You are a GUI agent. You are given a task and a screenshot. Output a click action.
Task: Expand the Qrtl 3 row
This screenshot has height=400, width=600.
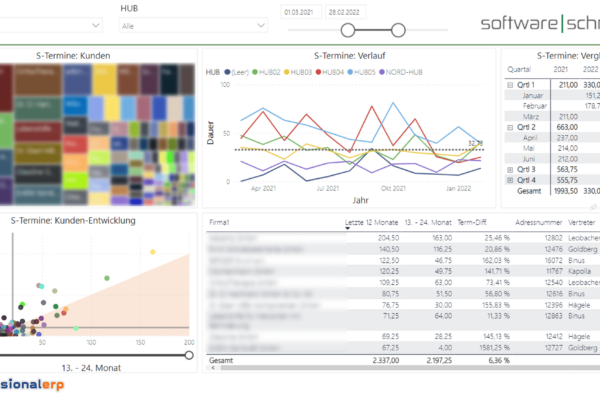click(510, 170)
